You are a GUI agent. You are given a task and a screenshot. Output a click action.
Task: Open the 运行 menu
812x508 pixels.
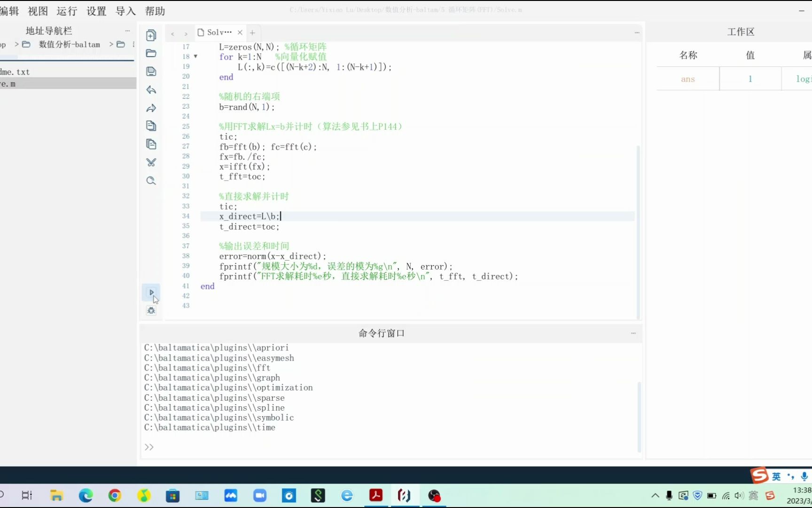pos(67,11)
